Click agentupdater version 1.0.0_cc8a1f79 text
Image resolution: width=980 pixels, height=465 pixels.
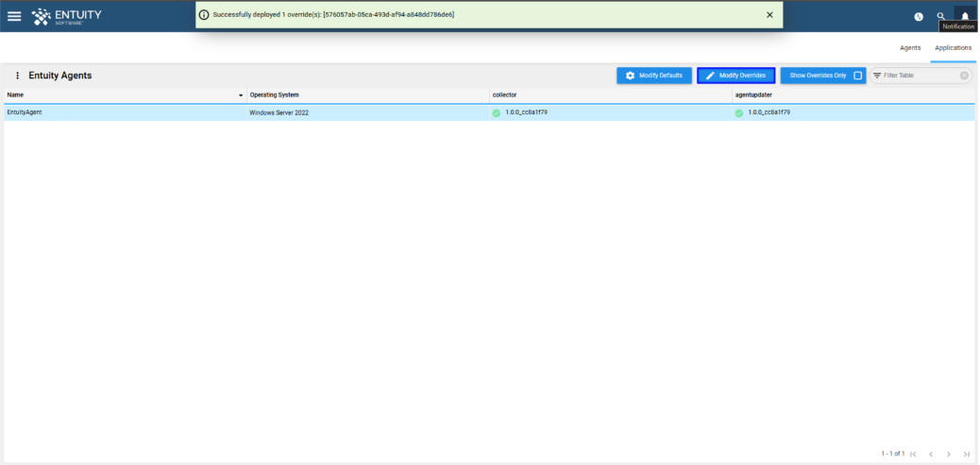pyautogui.click(x=769, y=112)
